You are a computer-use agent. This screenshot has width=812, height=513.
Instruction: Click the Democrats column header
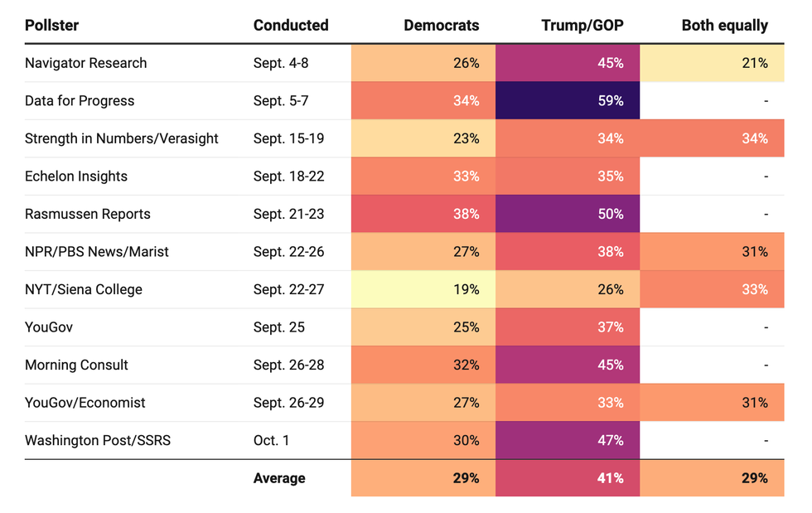[x=441, y=25]
